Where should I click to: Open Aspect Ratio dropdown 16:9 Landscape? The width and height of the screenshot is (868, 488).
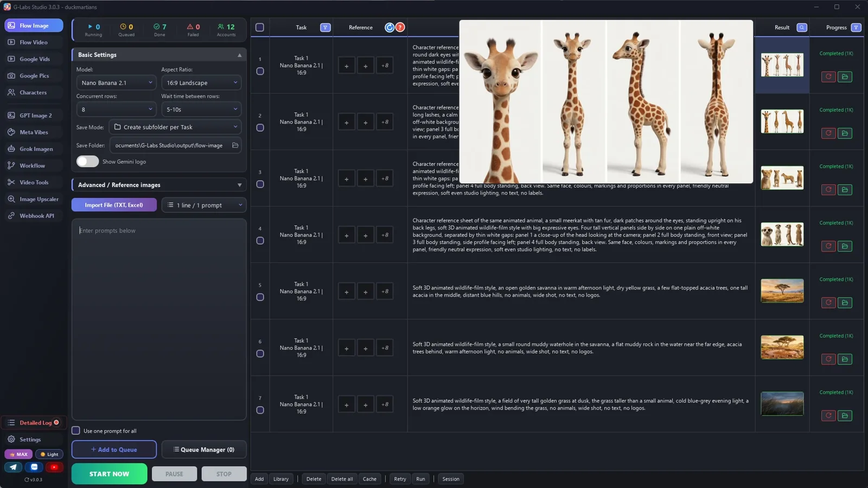[x=201, y=82]
